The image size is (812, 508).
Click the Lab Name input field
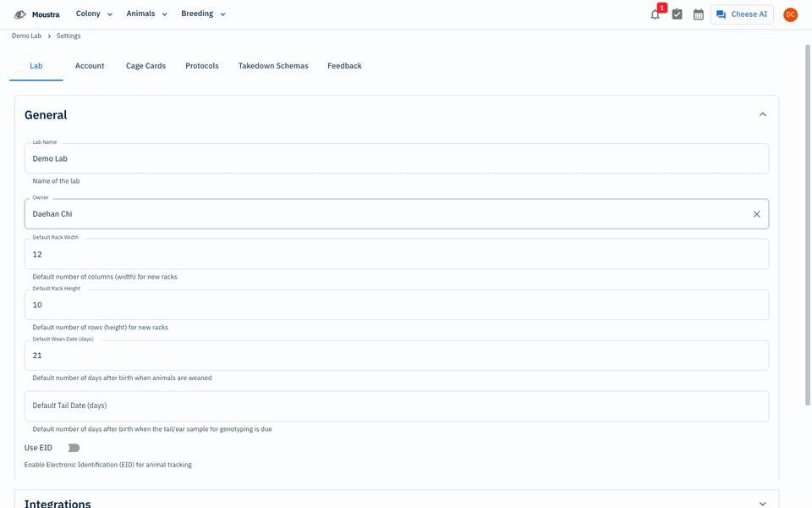[x=397, y=158]
